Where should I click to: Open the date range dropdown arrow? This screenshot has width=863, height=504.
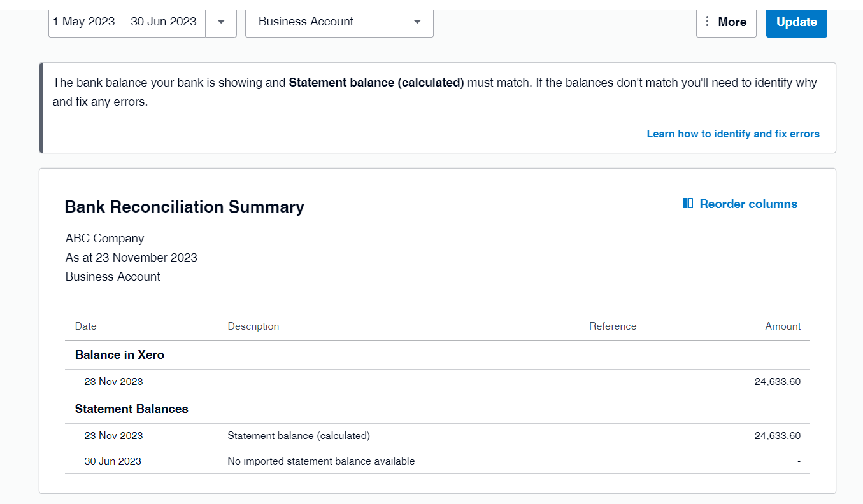pos(221,22)
